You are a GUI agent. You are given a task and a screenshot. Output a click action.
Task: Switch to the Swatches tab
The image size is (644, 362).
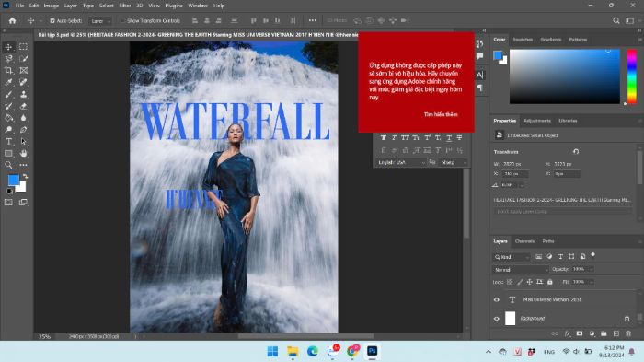click(523, 40)
